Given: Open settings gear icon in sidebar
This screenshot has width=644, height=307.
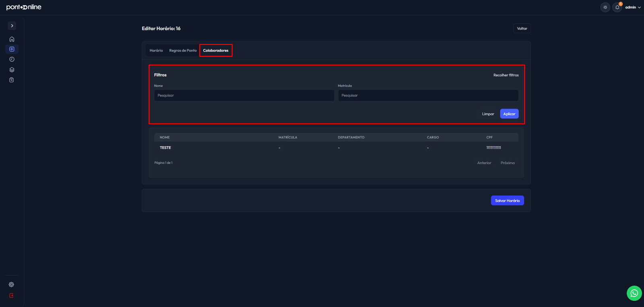Looking at the screenshot, I should 11,284.
